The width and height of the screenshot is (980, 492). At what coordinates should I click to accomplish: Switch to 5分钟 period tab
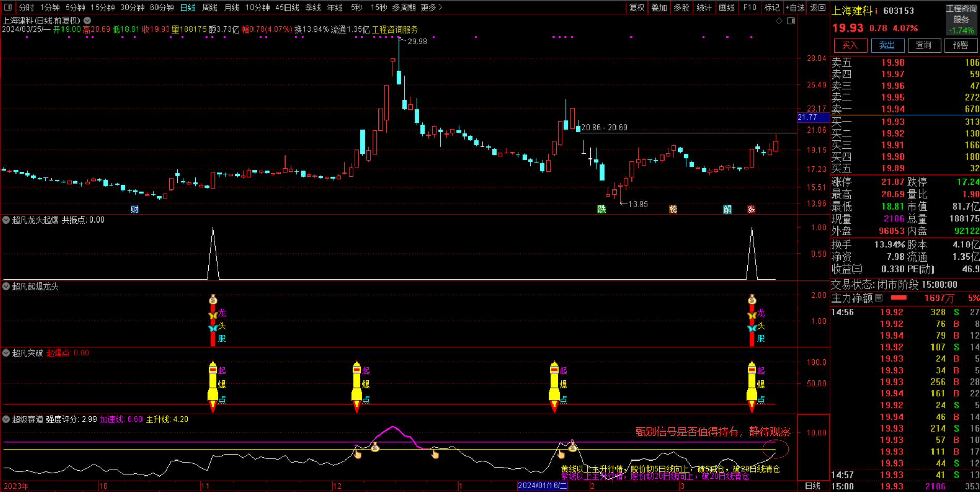pos(75,8)
